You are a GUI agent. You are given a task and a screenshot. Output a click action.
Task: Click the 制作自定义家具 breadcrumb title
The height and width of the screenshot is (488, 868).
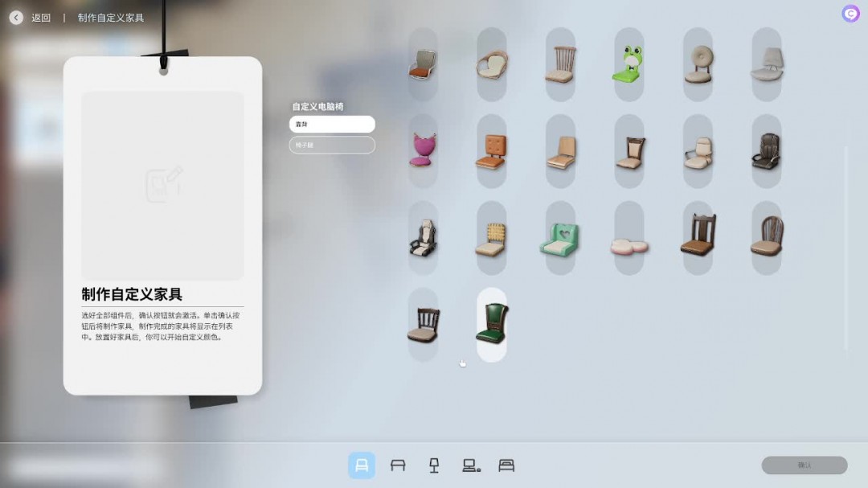[111, 18]
